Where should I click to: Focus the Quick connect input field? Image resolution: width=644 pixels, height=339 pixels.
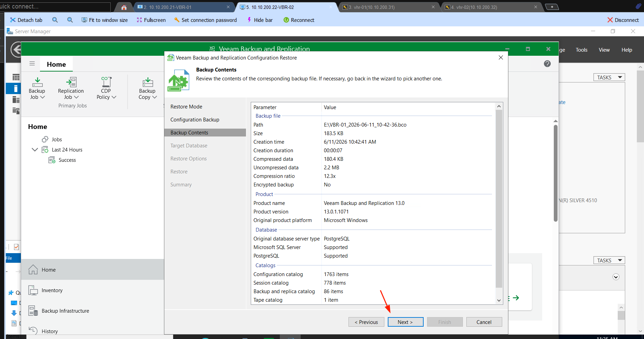pos(55,6)
